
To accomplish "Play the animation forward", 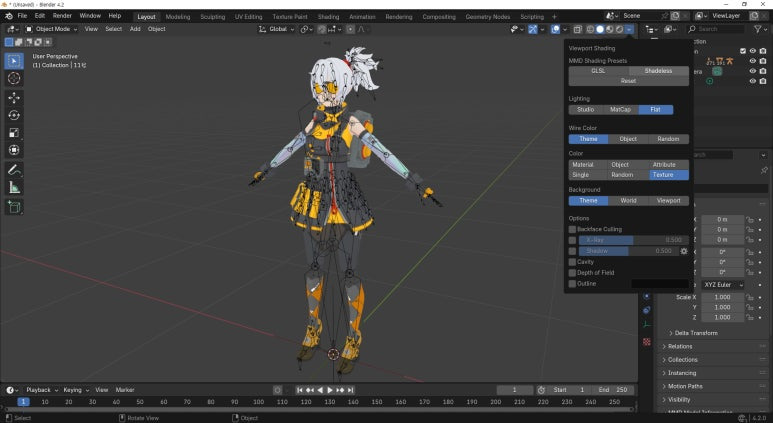I will pyautogui.click(x=330, y=390).
